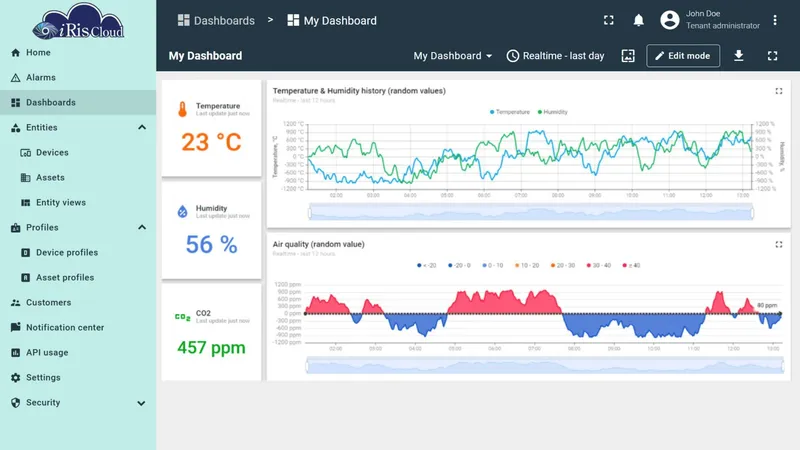Viewport: 800px width, 450px height.
Task: Maximize Temperature & Humidity history widget
Action: (779, 91)
